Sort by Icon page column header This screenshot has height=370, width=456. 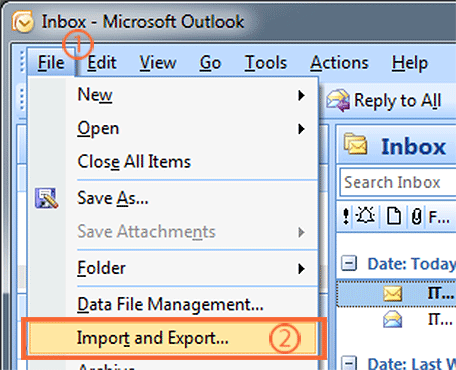click(393, 216)
